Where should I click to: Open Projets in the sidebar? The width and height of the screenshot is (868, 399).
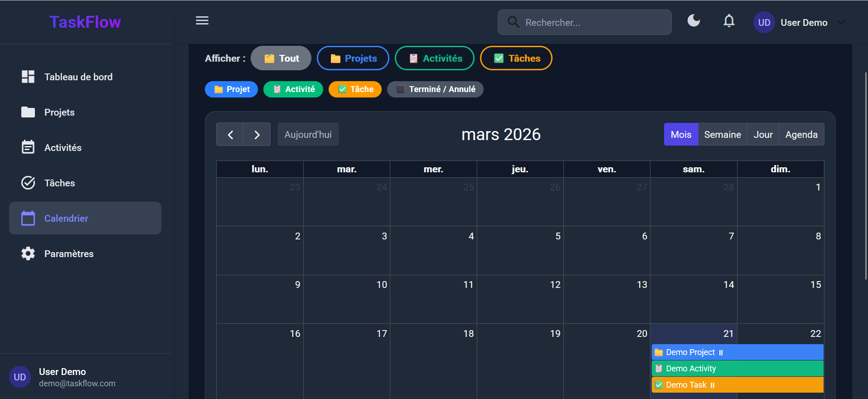tap(85, 112)
